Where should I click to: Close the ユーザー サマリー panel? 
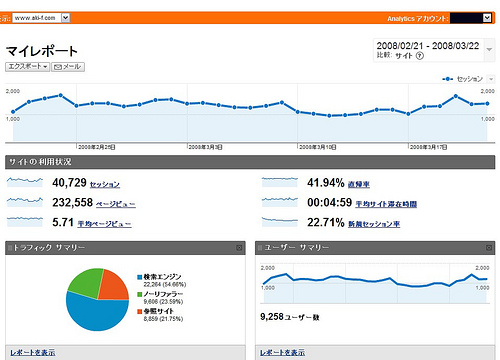coord(489,248)
